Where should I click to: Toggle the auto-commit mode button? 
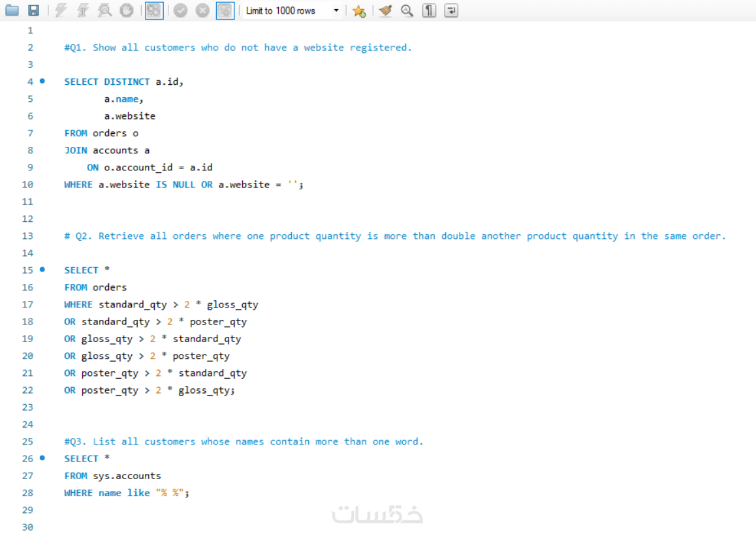click(x=225, y=10)
